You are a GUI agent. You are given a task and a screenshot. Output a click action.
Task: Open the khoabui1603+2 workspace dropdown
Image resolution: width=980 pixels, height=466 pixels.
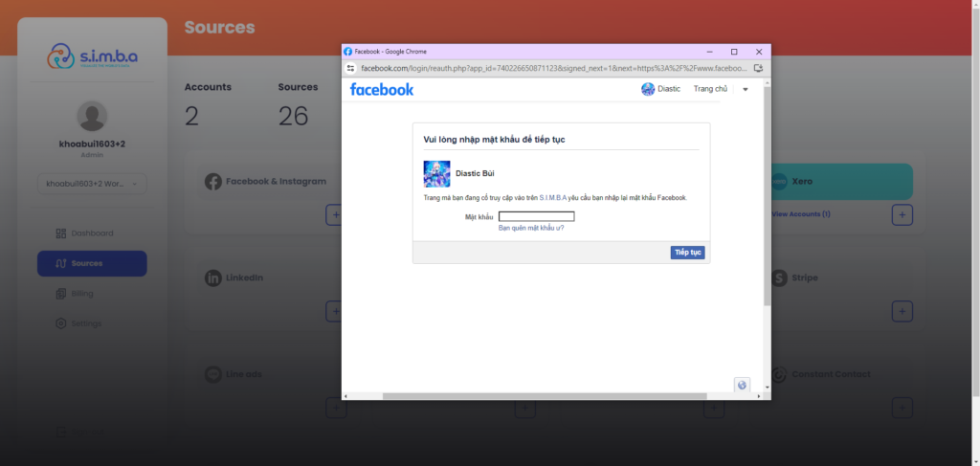(x=92, y=183)
